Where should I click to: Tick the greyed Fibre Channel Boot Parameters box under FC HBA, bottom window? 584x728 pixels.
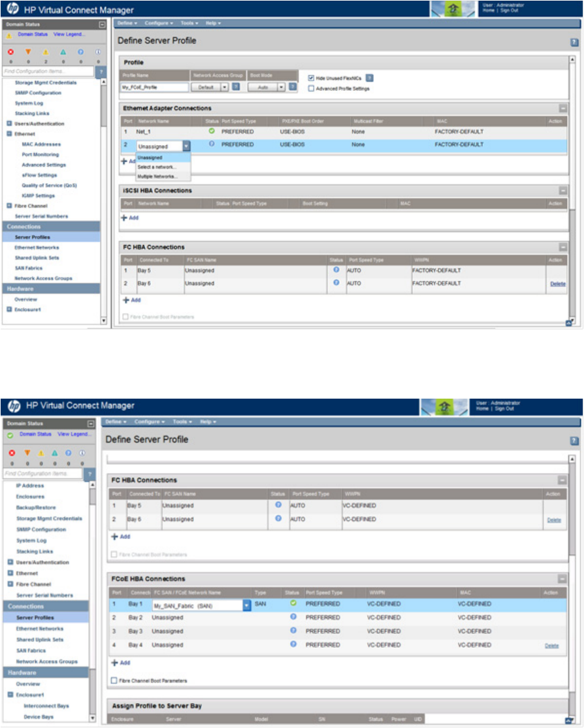coord(114,554)
